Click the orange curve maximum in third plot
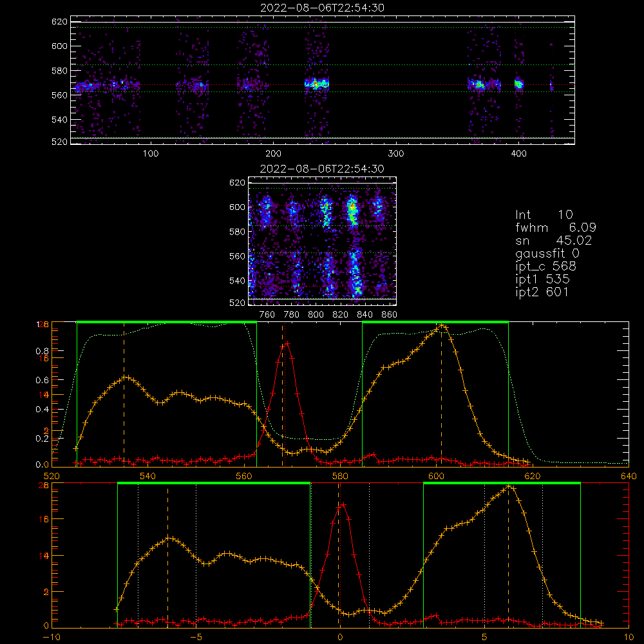The width and height of the screenshot is (644, 644). click(x=442, y=326)
